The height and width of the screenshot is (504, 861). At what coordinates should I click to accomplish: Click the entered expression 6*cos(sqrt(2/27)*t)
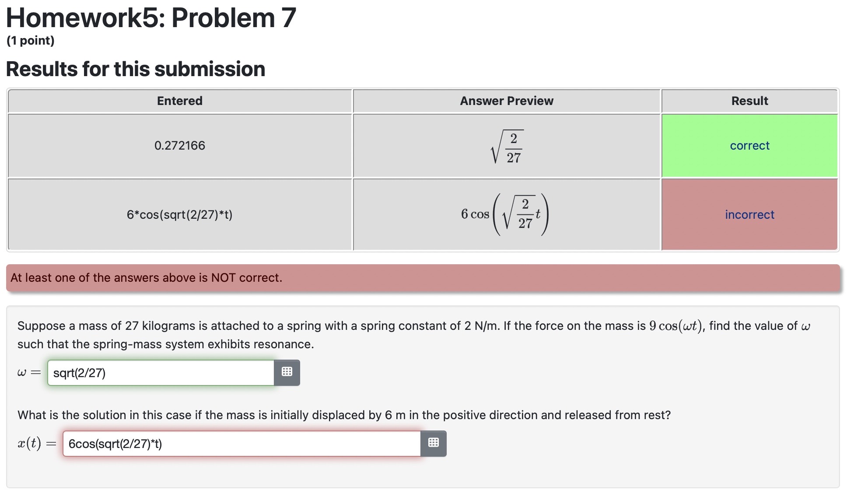point(179,214)
